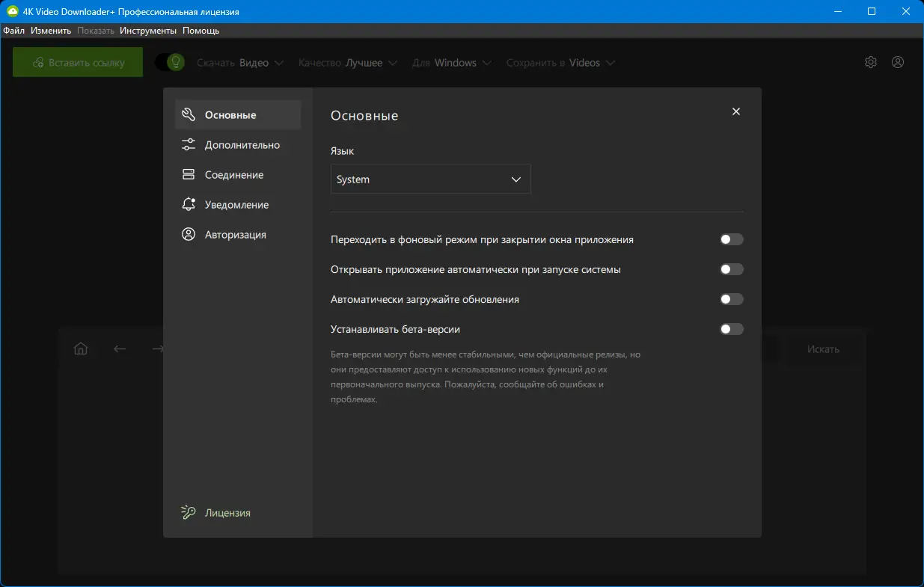Image resolution: width=924 pixels, height=587 pixels.
Task: Expand the Сохранить в Videos dropdown
Action: (561, 63)
